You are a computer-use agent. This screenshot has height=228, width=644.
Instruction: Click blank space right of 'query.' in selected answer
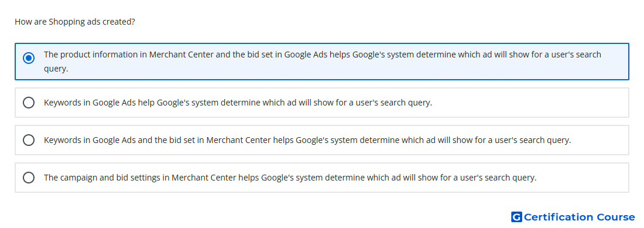click(328, 69)
